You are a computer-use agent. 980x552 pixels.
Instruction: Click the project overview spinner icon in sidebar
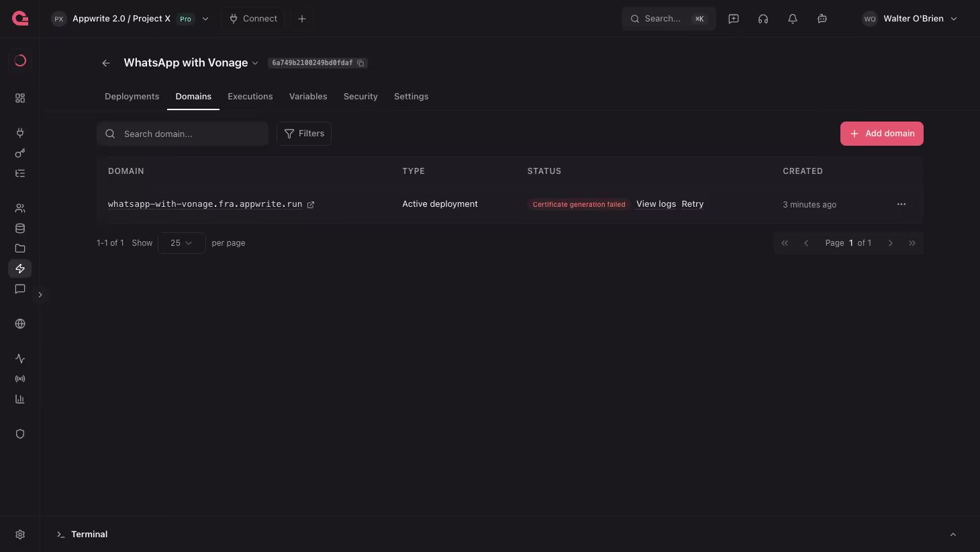click(x=20, y=60)
